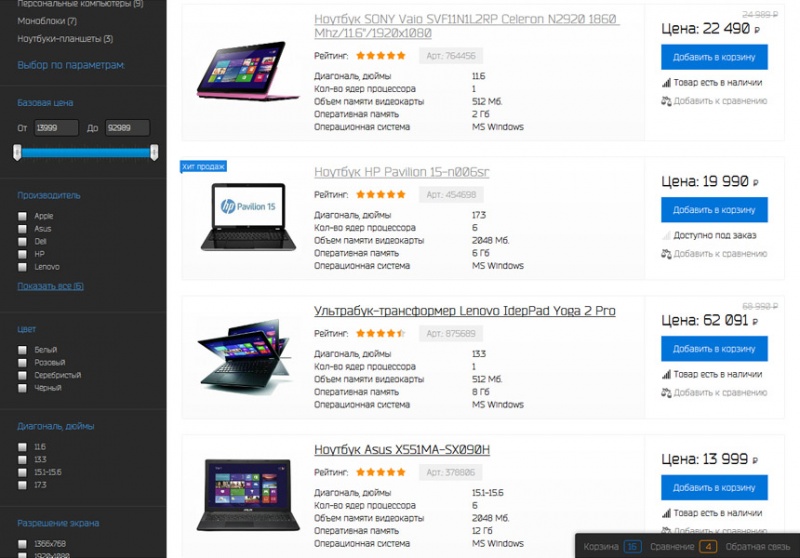Enable the Розовый color filter checkbox
Viewport: 800px width, 558px height.
pos(22,362)
